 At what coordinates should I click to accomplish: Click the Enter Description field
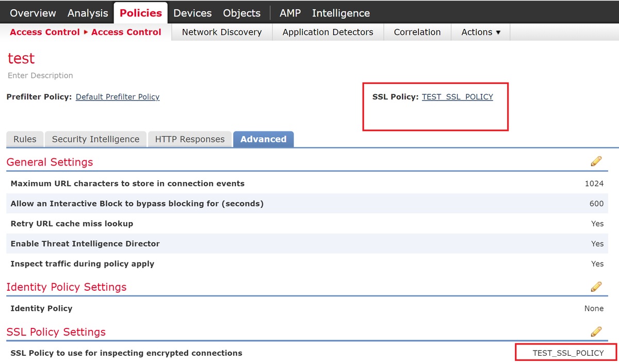pos(40,75)
